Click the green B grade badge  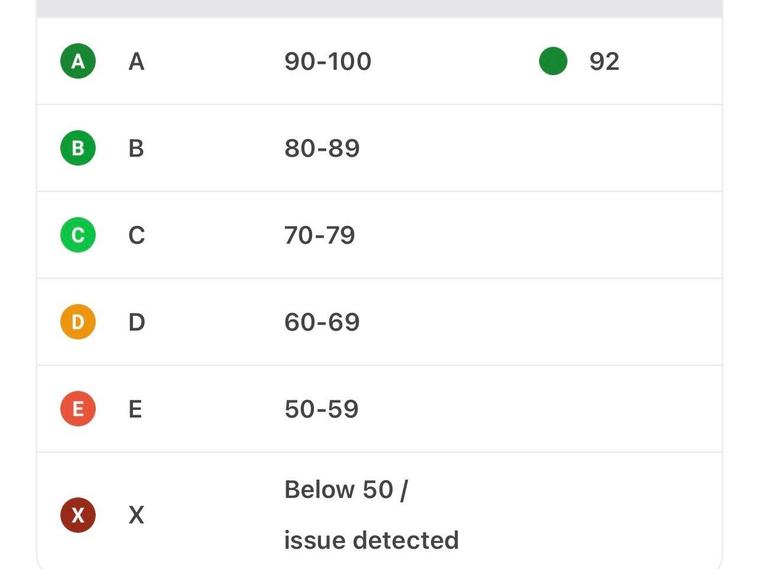[x=78, y=148]
